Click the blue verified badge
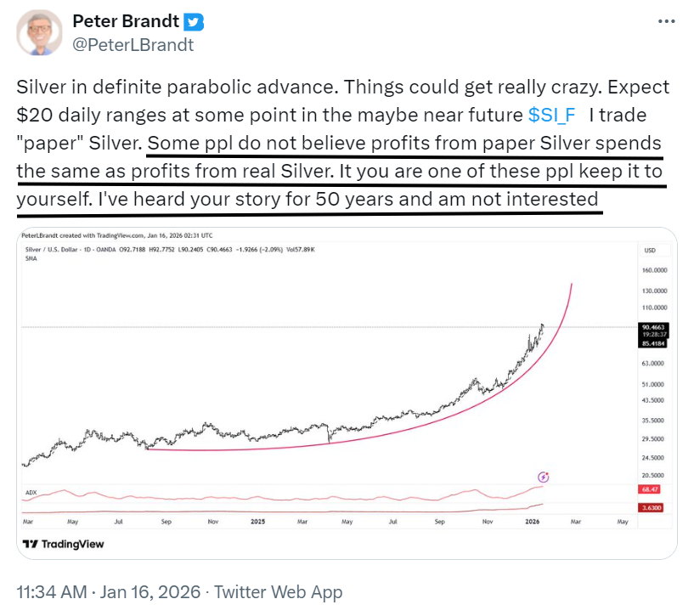 (x=195, y=22)
